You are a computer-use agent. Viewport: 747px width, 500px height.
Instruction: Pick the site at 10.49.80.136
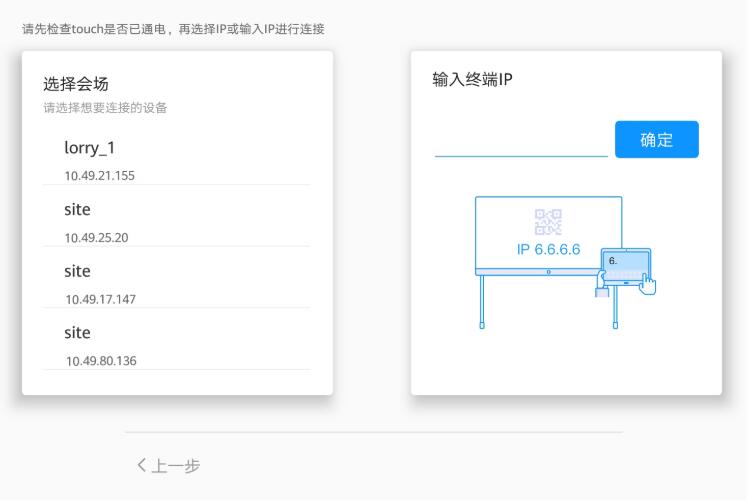[77, 332]
